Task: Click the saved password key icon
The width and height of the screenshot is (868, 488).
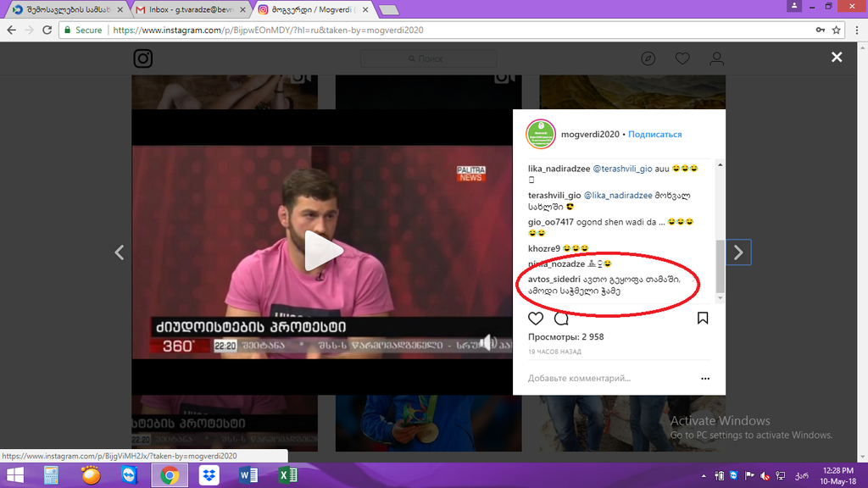Action: pos(820,30)
